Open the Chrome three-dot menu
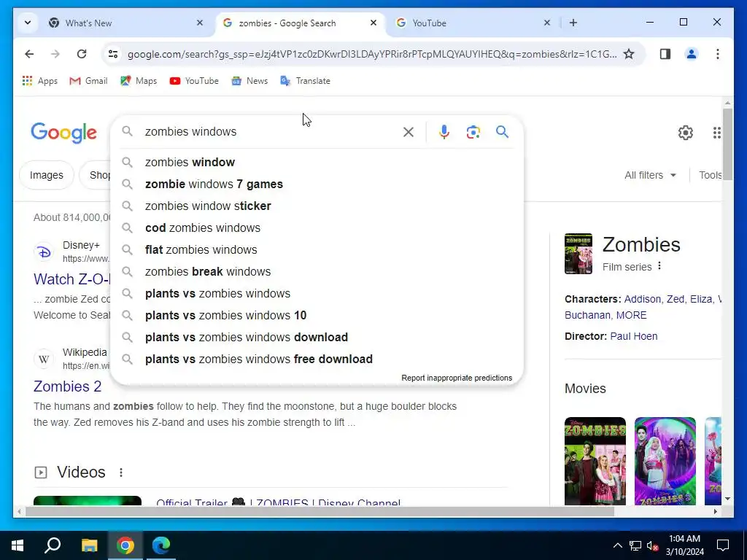Image resolution: width=747 pixels, height=560 pixels. click(718, 54)
